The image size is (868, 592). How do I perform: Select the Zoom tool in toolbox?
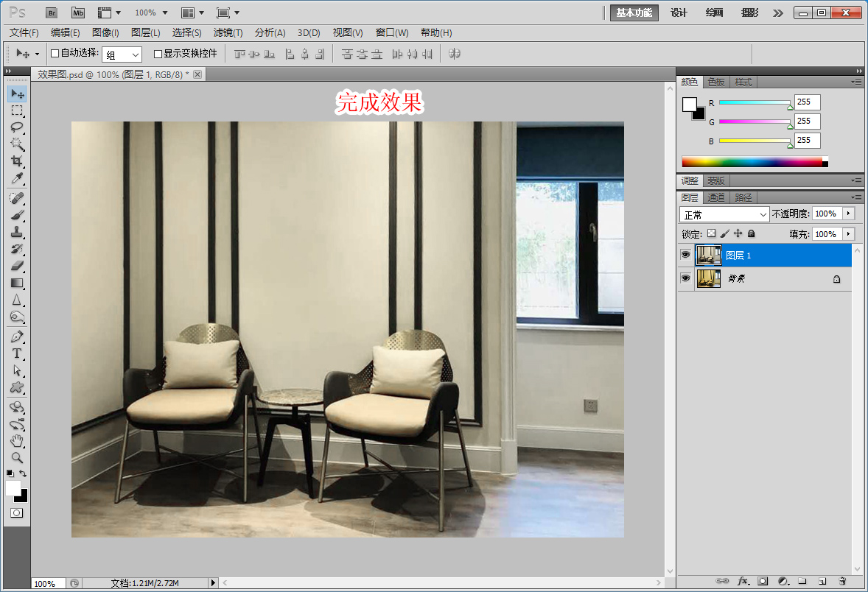pos(17,458)
